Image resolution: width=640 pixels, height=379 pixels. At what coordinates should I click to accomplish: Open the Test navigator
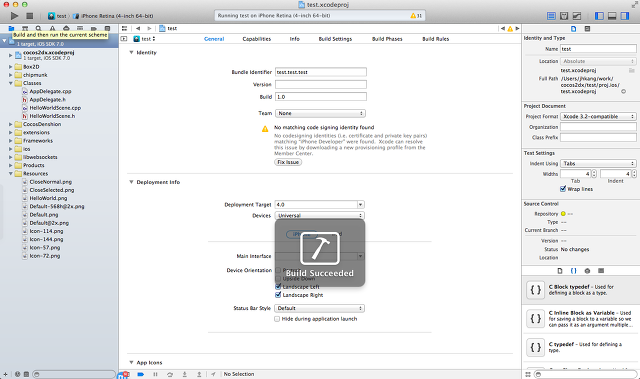[66, 29]
